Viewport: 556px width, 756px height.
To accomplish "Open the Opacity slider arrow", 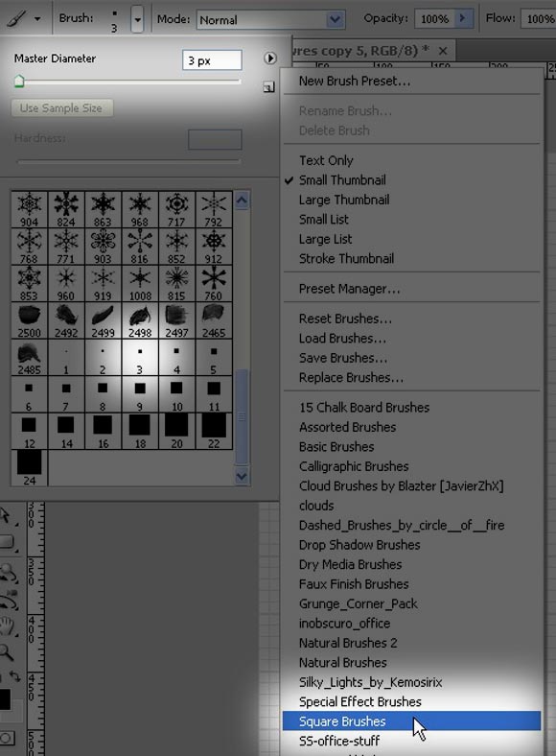I will pyautogui.click(x=463, y=18).
